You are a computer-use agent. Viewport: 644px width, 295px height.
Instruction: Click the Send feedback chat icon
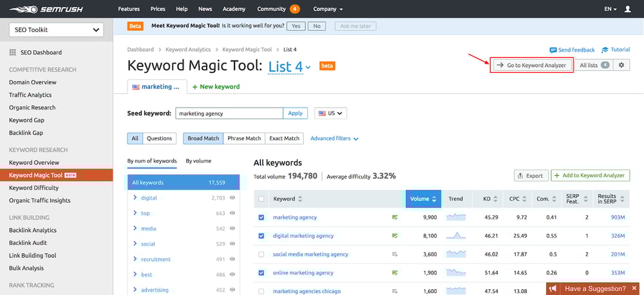click(553, 50)
